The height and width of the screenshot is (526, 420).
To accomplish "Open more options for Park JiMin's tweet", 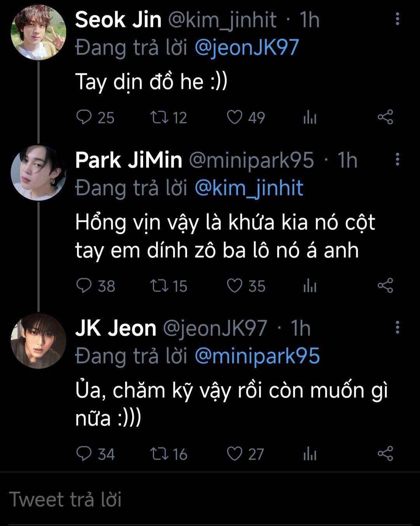I will 397,160.
